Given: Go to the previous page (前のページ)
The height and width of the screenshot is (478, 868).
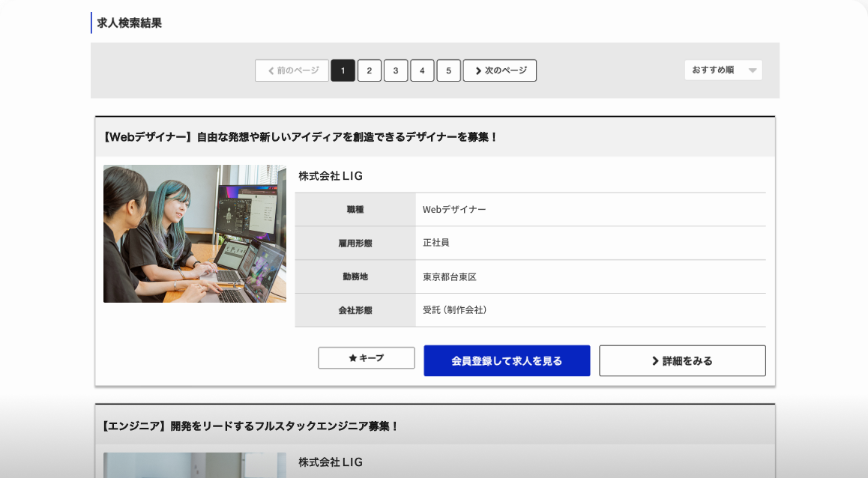Looking at the screenshot, I should coord(292,71).
